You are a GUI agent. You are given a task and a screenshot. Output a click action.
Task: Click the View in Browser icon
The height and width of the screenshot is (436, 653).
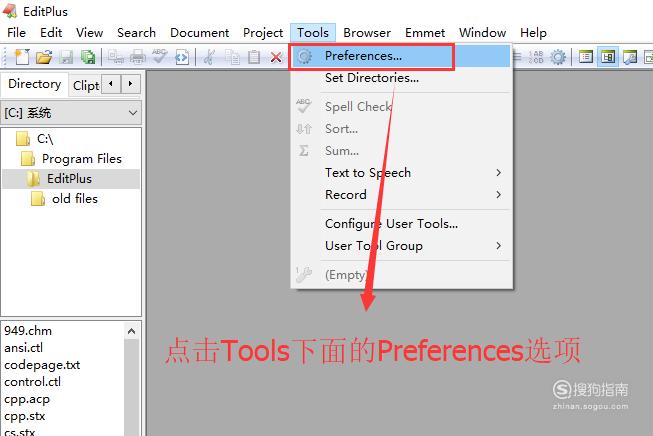pos(182,57)
